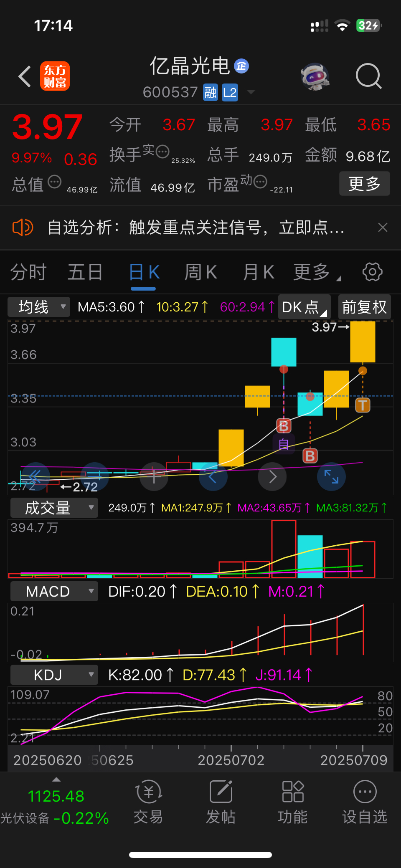Expand chart to fullscreen
Viewport: 401px width, 868px height.
331,476
